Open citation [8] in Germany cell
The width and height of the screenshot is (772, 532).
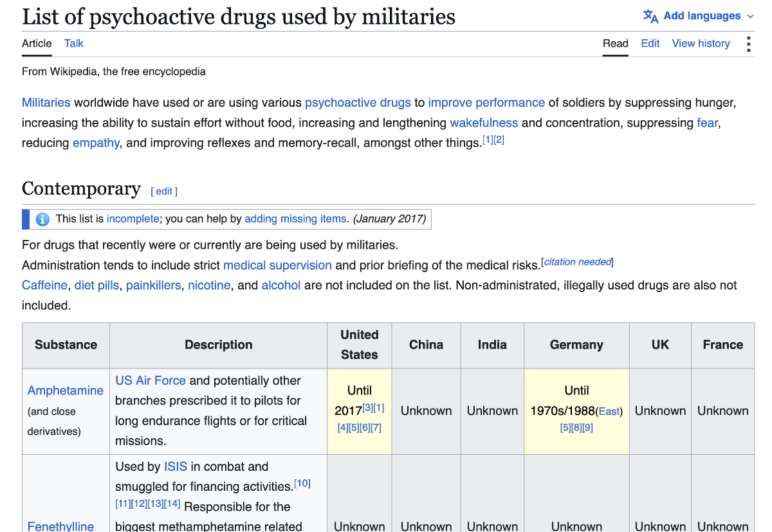(576, 428)
